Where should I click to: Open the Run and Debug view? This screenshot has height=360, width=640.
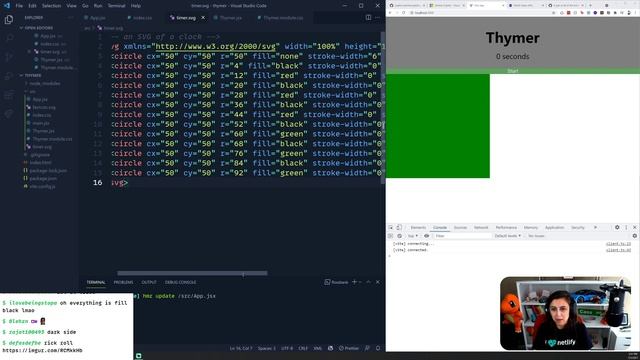pos(9,76)
